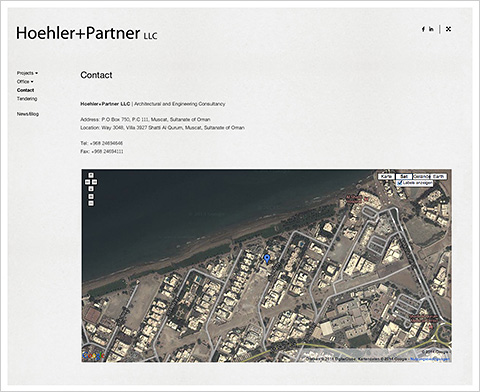Viewport: 480px width, 392px height.
Task: Expand the Office menu
Action: (25, 82)
